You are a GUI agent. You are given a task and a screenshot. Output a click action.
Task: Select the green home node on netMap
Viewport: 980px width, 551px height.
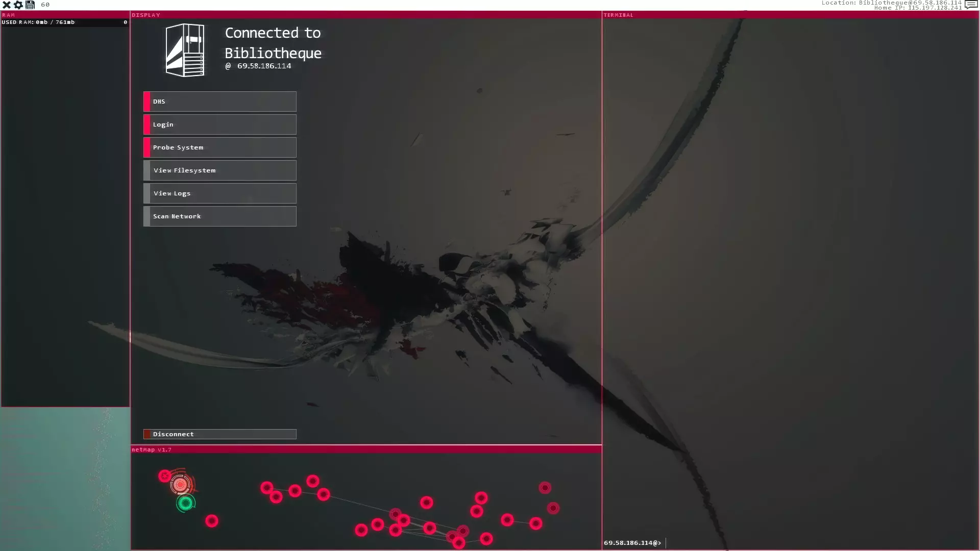186,504
